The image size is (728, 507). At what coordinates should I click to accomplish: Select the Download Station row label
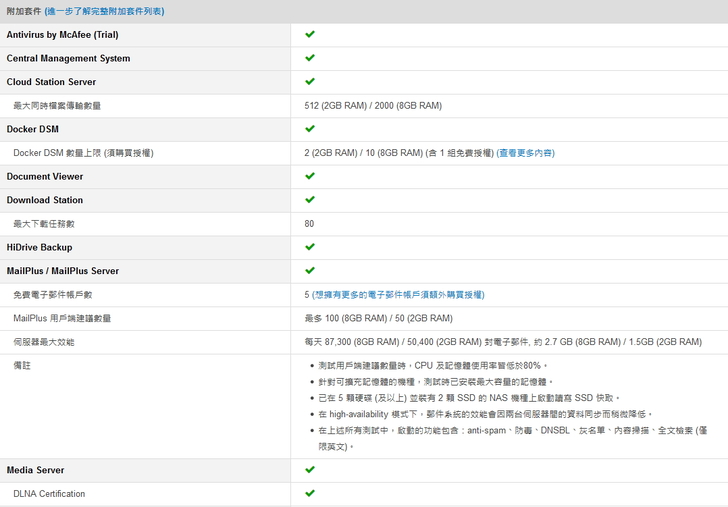point(45,200)
